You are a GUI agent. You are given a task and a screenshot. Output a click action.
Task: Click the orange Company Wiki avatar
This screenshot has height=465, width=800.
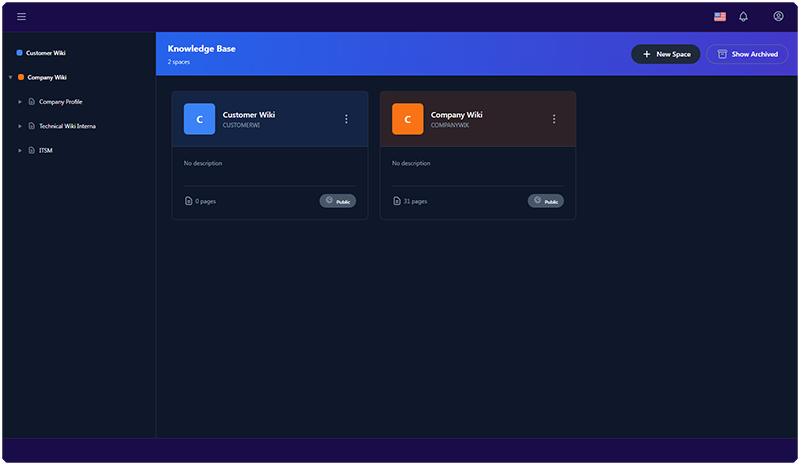tap(407, 119)
